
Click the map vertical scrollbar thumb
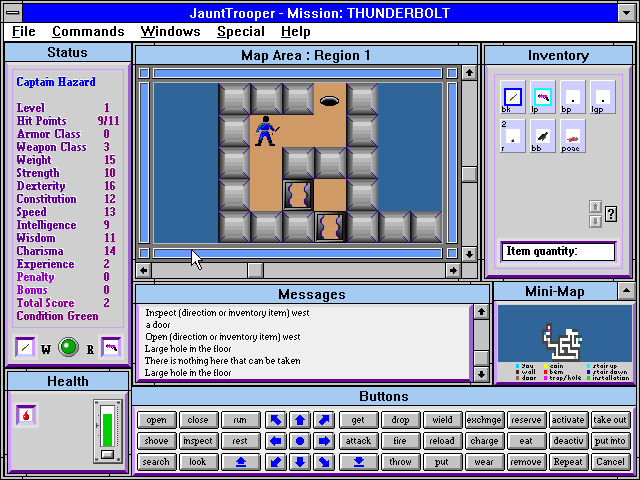pos(469,174)
